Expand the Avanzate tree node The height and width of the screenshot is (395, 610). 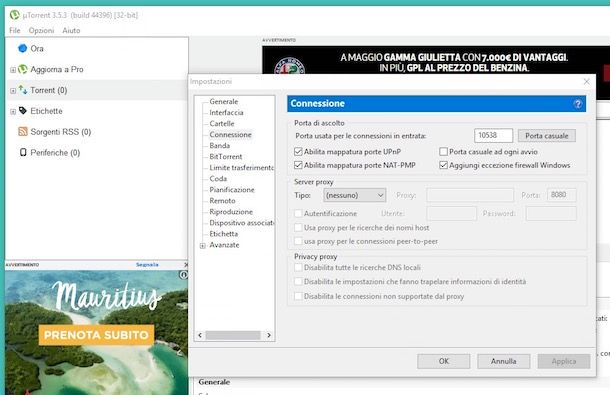pyautogui.click(x=203, y=246)
